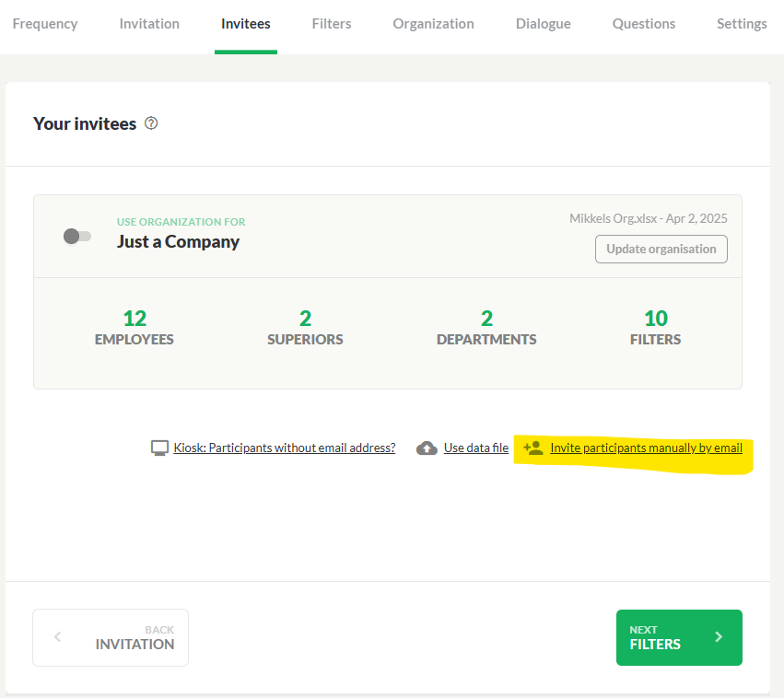This screenshot has height=698, width=784.
Task: Switch to the Questions tab
Action: tap(643, 24)
